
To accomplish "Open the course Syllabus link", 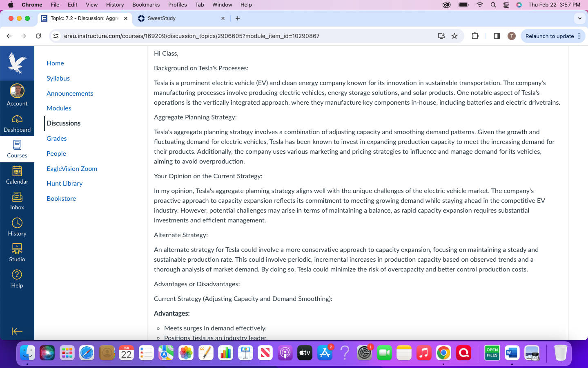I will 58,78.
